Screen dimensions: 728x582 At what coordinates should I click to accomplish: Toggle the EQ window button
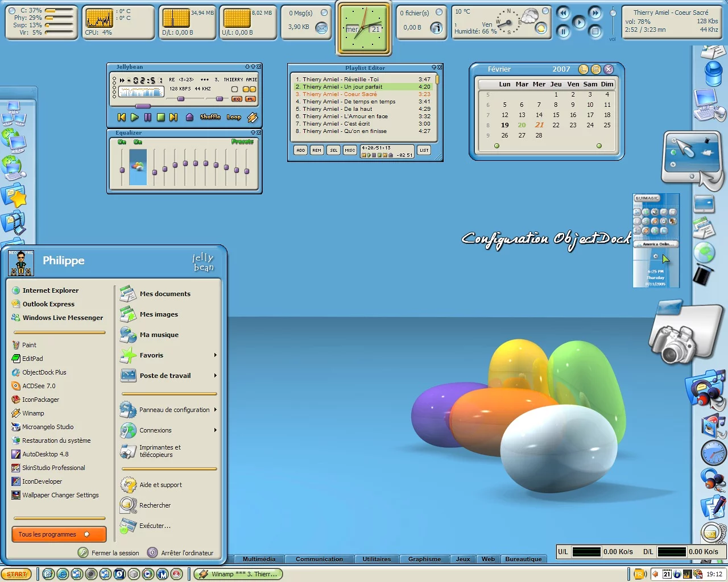tap(237, 99)
